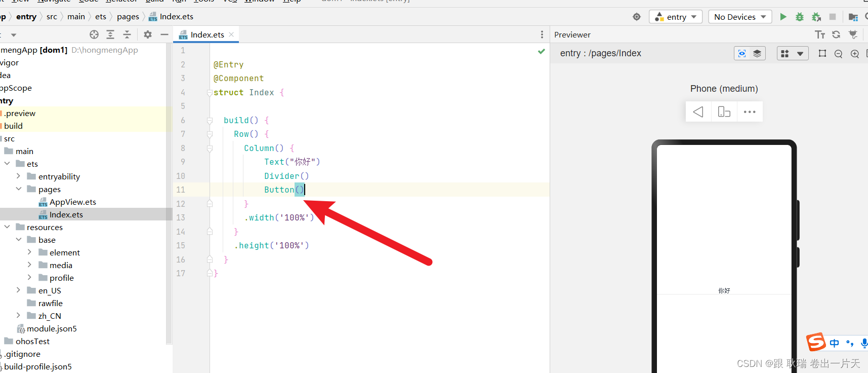Open module.json5 in project tree
This screenshot has width=868, height=373.
click(47, 328)
